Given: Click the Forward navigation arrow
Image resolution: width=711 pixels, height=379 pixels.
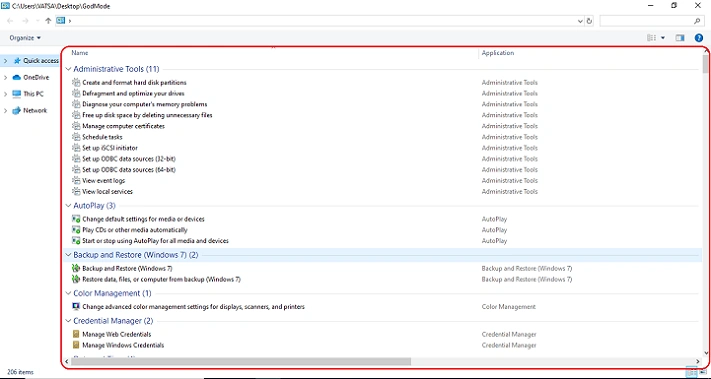Looking at the screenshot, I should (x=25, y=21).
